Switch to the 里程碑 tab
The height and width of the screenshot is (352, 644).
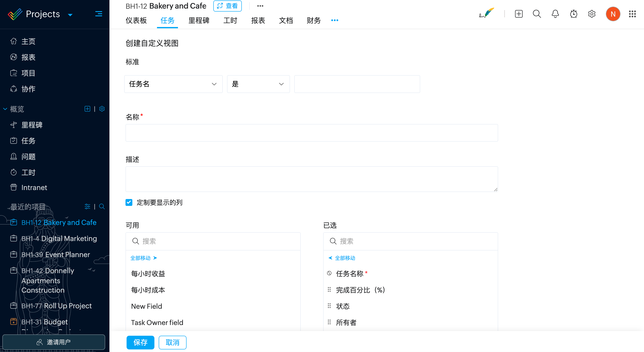[199, 21]
